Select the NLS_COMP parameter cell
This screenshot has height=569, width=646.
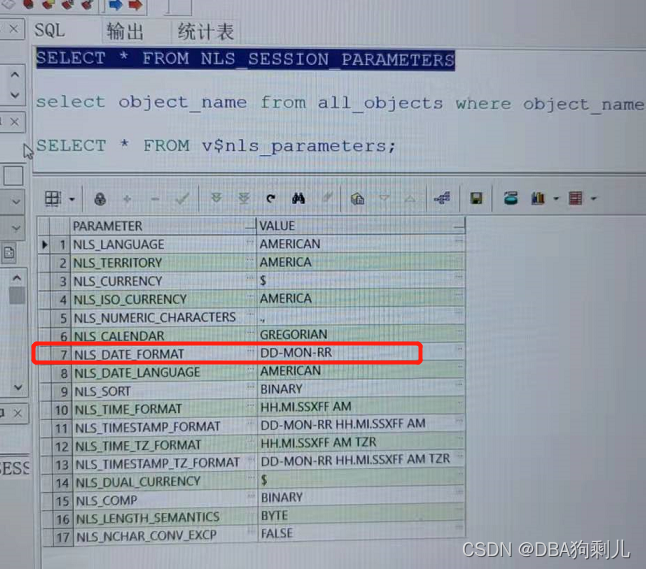165,500
